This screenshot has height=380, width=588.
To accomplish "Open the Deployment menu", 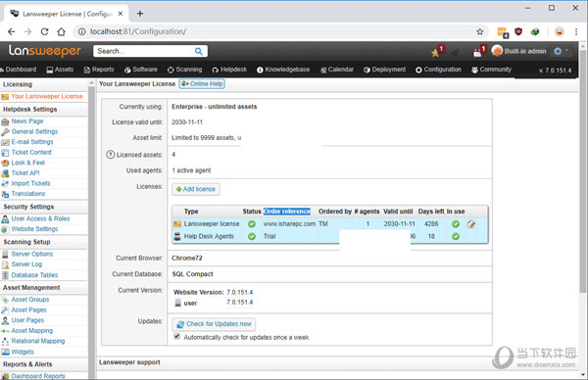I will (x=384, y=70).
